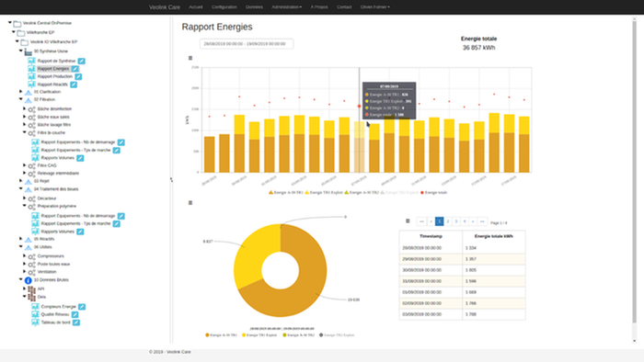The width and height of the screenshot is (644, 362).
Task: Click edit pencil beside Compteurs Energie
Action: point(82,307)
